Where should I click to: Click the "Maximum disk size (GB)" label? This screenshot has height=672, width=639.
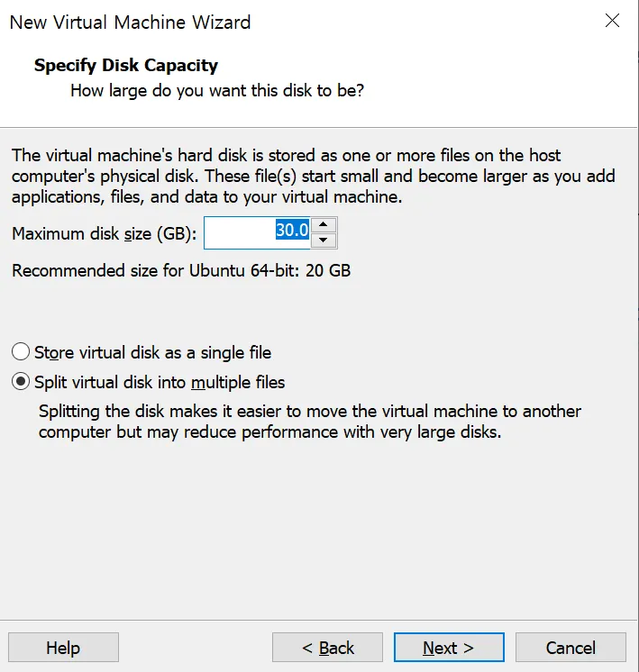coord(104,234)
